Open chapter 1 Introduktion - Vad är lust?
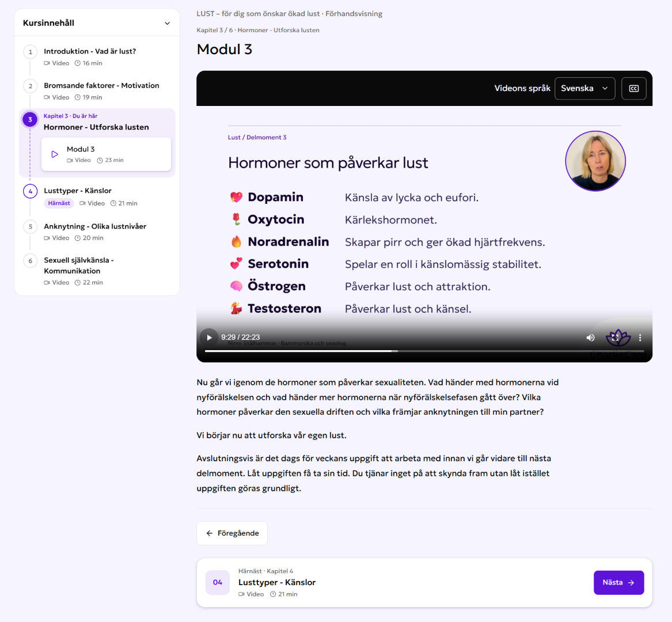The image size is (672, 622). 90,51
